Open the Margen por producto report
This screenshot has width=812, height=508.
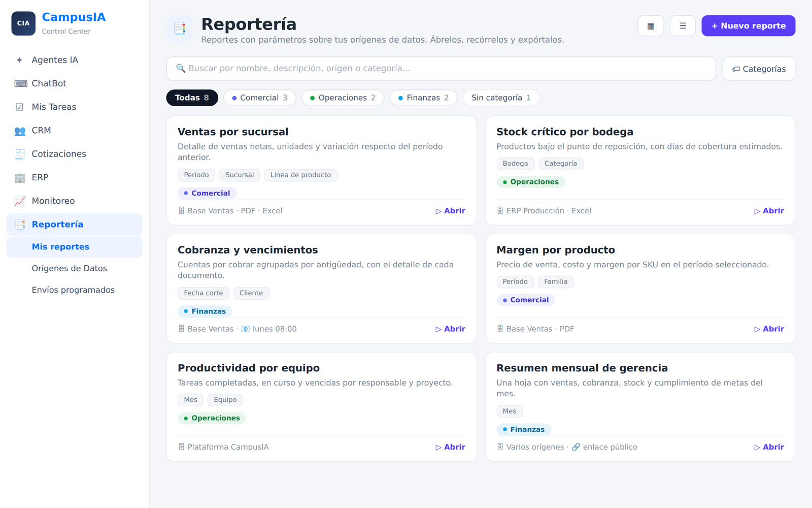click(769, 329)
